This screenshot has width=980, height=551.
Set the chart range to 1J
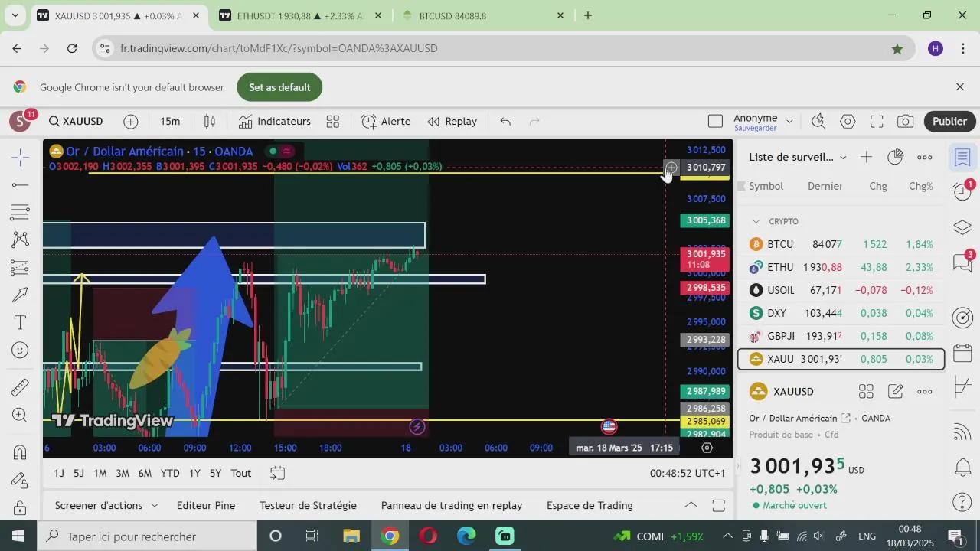pyautogui.click(x=59, y=474)
